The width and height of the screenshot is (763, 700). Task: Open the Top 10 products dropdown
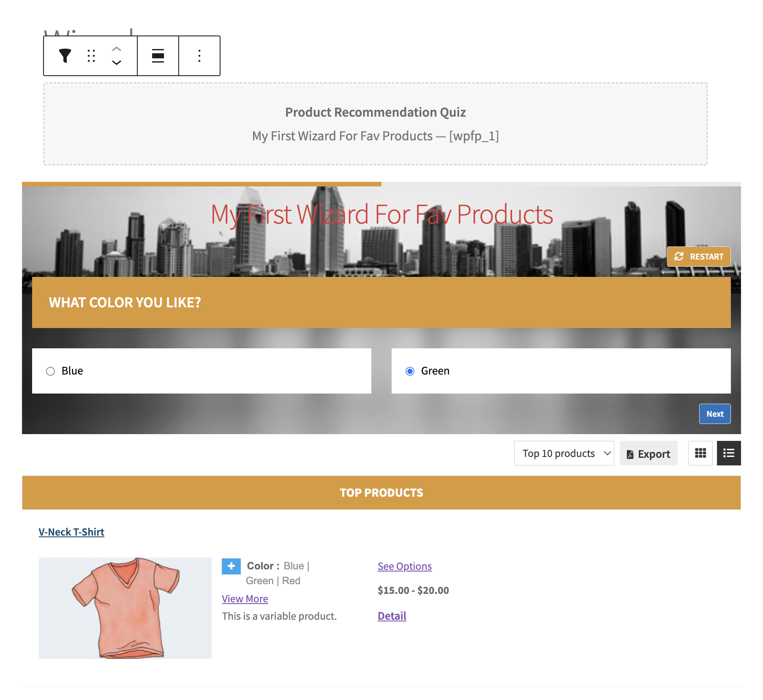click(564, 453)
